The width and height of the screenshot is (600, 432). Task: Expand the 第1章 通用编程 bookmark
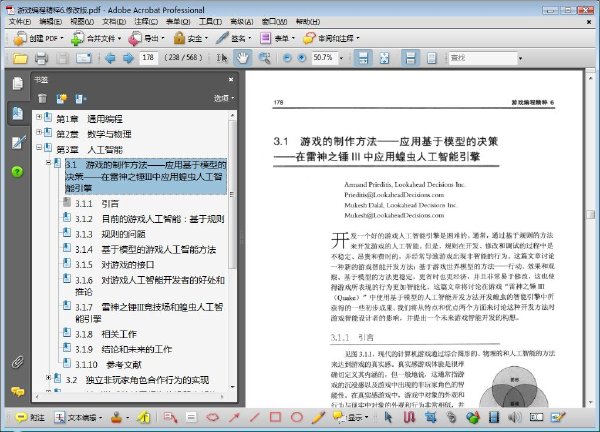click(39, 117)
